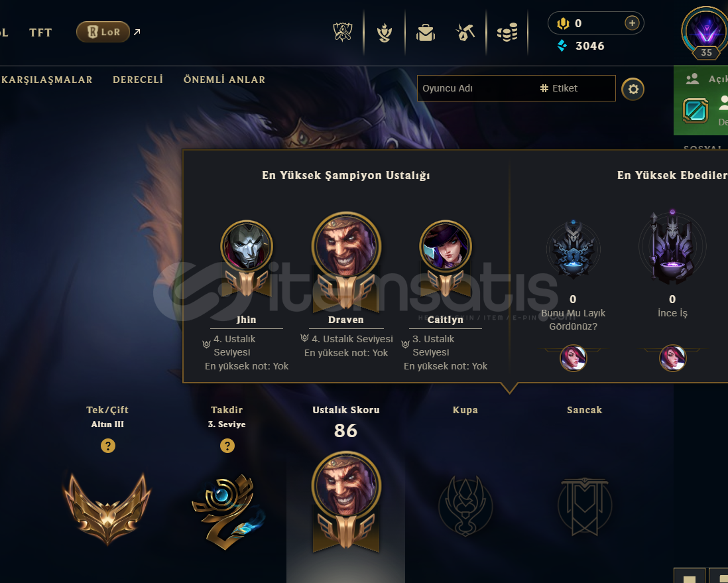Open the LoR launcher button
Image resolution: width=728 pixels, height=583 pixels.
103,32
